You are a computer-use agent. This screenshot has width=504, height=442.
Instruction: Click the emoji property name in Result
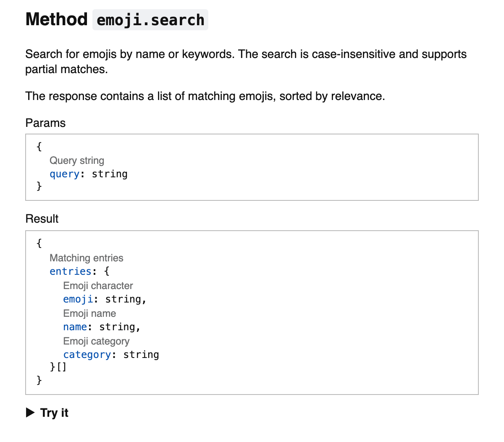[x=78, y=299]
